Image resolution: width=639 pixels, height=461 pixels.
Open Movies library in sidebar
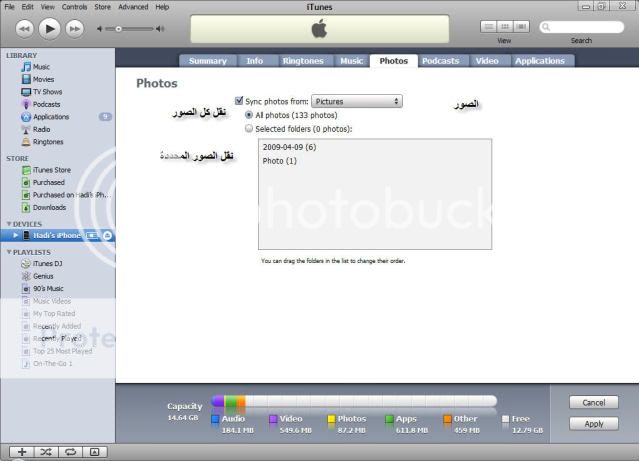click(x=43, y=79)
